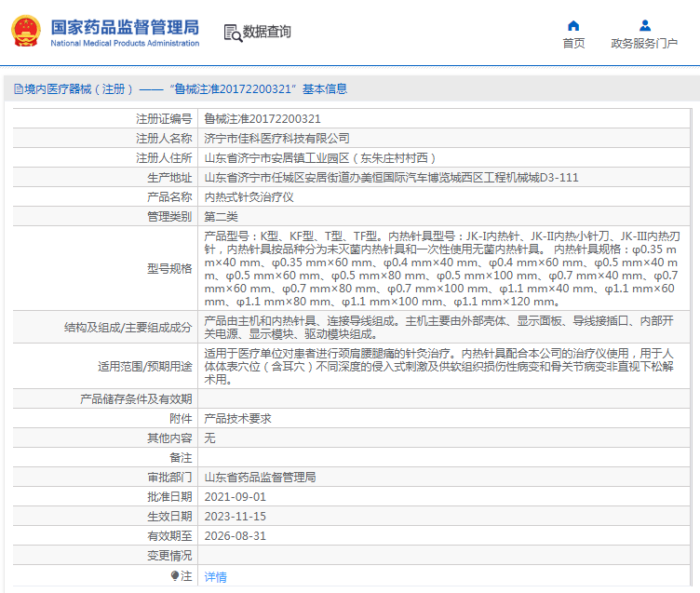Select product name 内热式针灸治疗仪

click(x=249, y=197)
